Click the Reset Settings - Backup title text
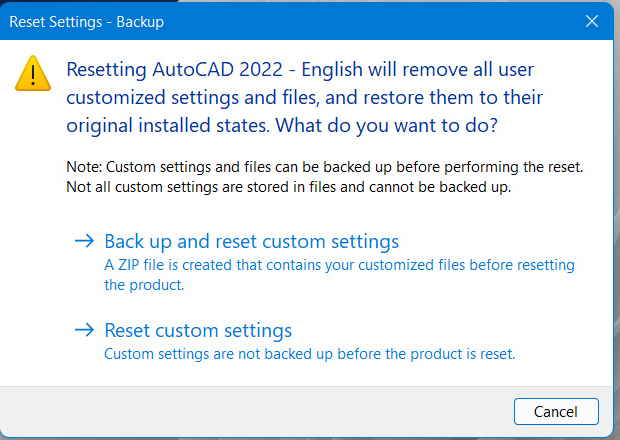 tap(87, 22)
